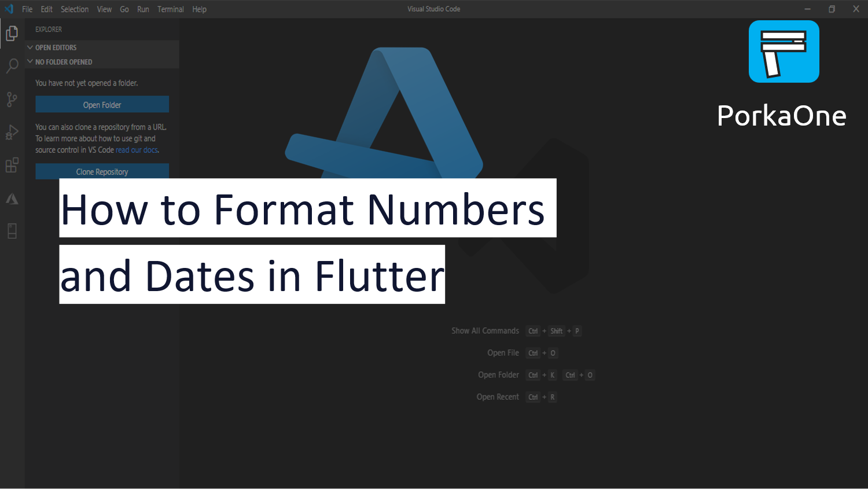Open the Selection menu
The width and height of the screenshot is (868, 489).
[75, 9]
